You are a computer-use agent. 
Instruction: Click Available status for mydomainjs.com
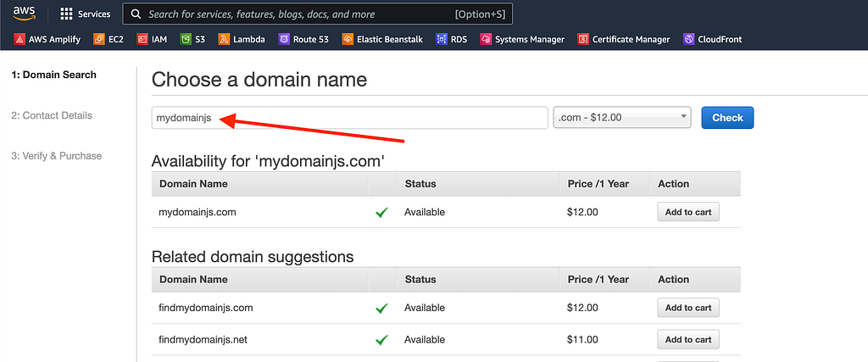[425, 212]
